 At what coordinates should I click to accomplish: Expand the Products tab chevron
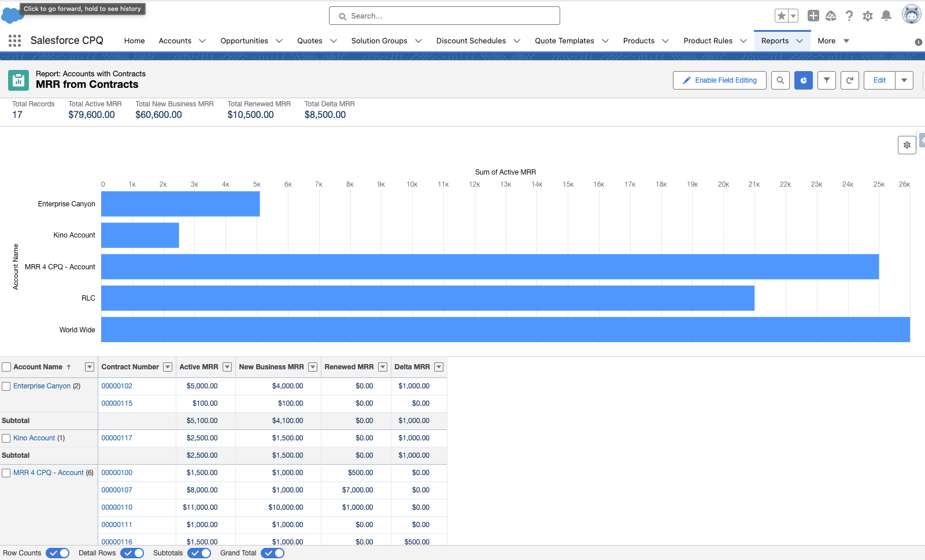pos(665,41)
